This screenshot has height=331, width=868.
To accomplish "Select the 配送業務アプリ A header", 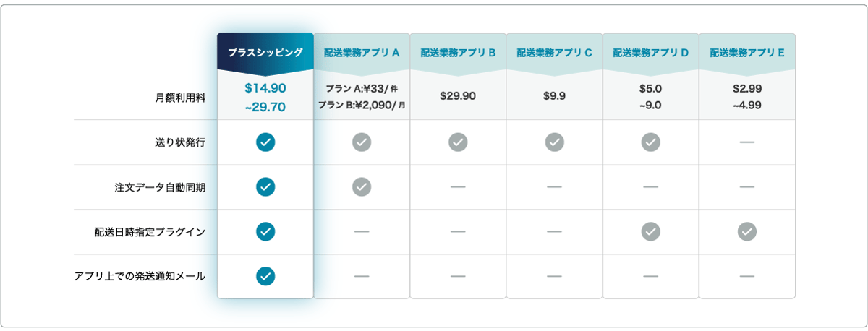I will (x=362, y=53).
